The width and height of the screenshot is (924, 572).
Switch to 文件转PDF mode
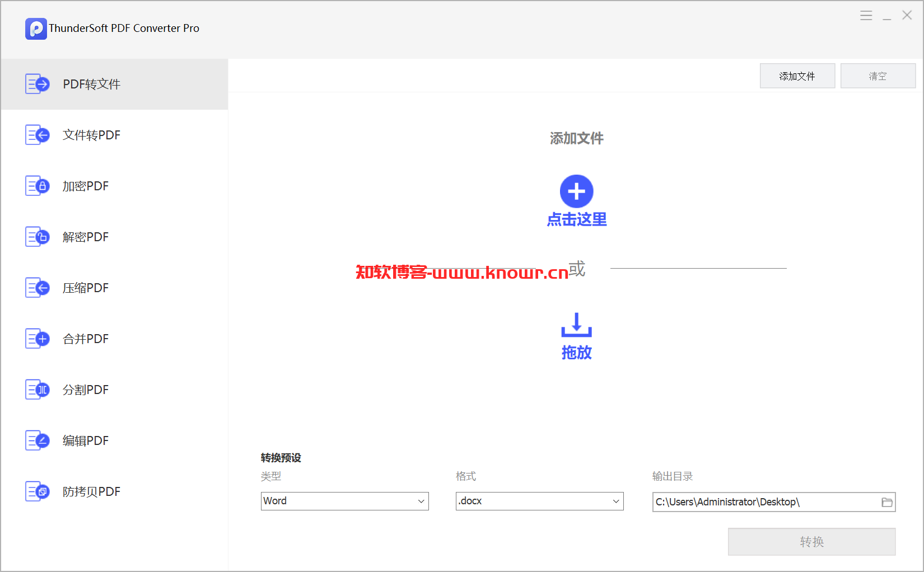[114, 135]
